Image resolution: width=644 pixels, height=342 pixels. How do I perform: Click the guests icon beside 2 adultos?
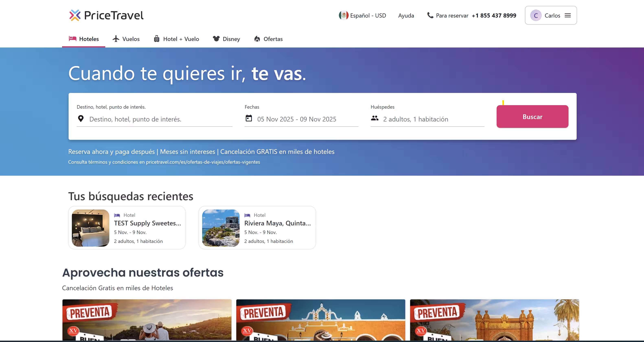click(375, 118)
